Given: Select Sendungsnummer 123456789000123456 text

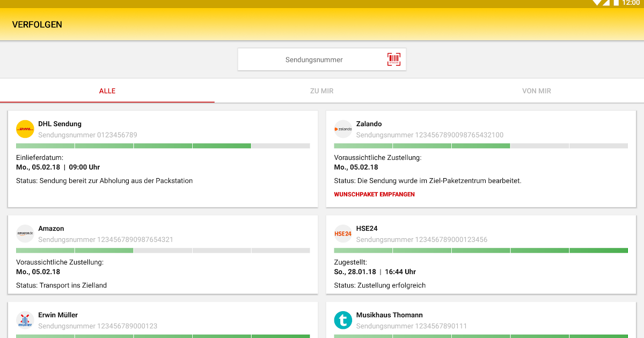Looking at the screenshot, I should pos(422,239).
